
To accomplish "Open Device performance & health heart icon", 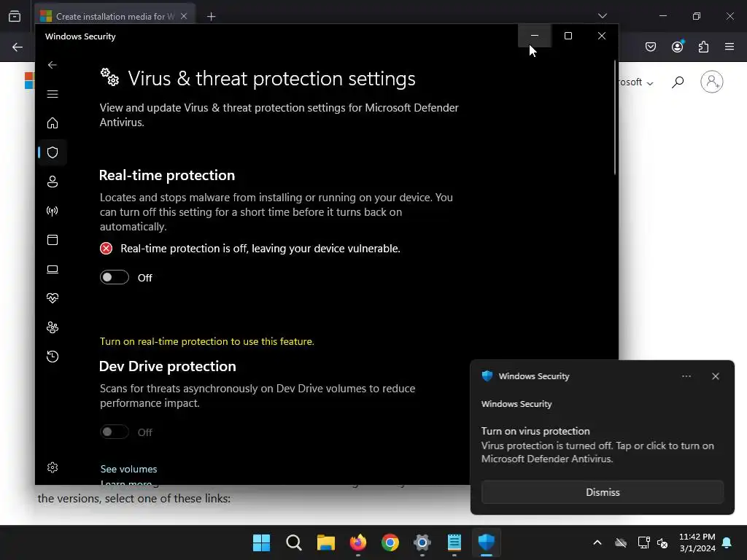I will click(53, 298).
